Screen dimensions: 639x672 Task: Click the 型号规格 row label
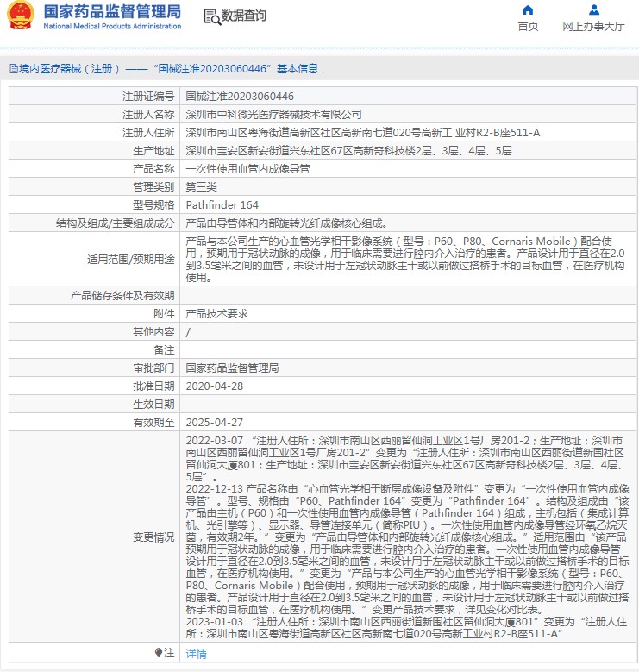(153, 204)
